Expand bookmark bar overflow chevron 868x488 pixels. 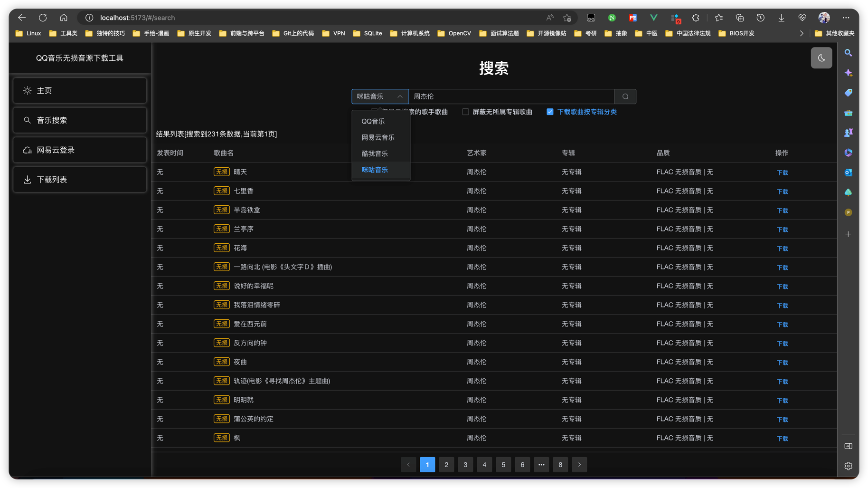[x=802, y=33]
